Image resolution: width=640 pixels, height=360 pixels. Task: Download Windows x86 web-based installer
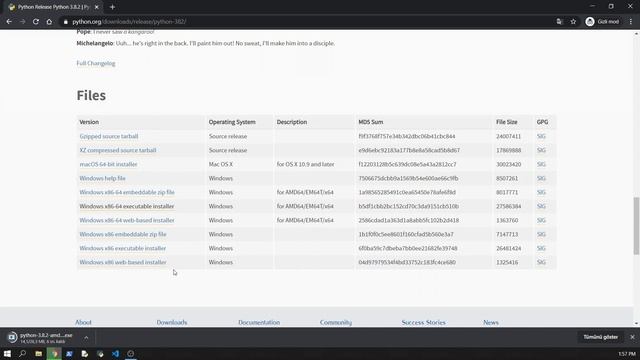pyautogui.click(x=123, y=262)
